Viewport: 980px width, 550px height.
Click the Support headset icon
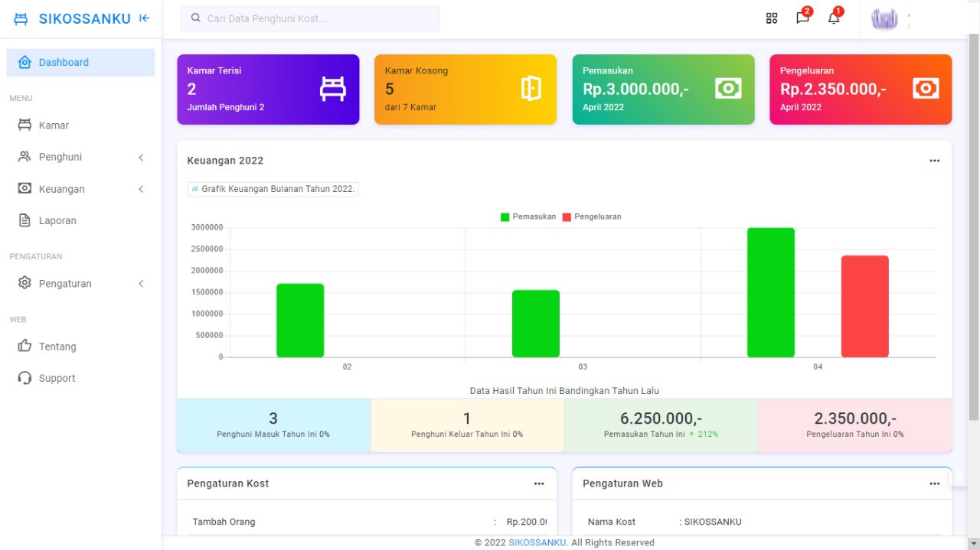[x=25, y=377]
